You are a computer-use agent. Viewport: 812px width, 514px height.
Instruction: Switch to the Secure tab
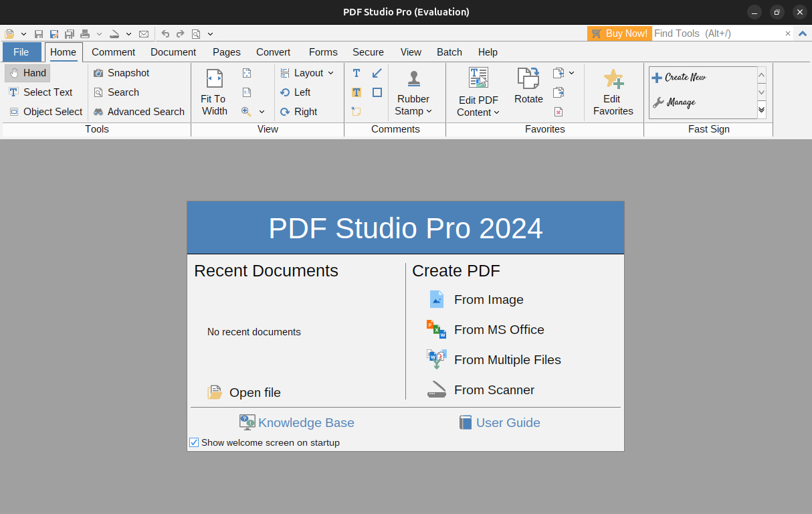[x=368, y=52]
